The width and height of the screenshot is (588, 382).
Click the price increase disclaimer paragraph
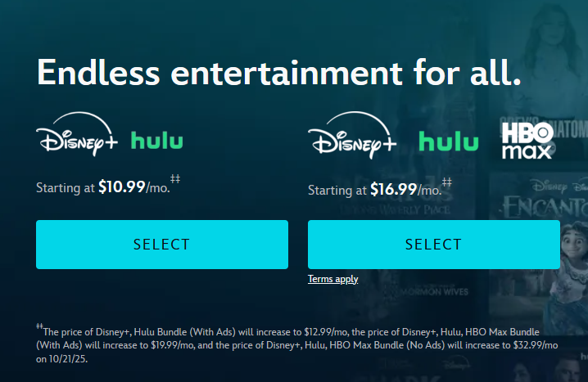296,344
